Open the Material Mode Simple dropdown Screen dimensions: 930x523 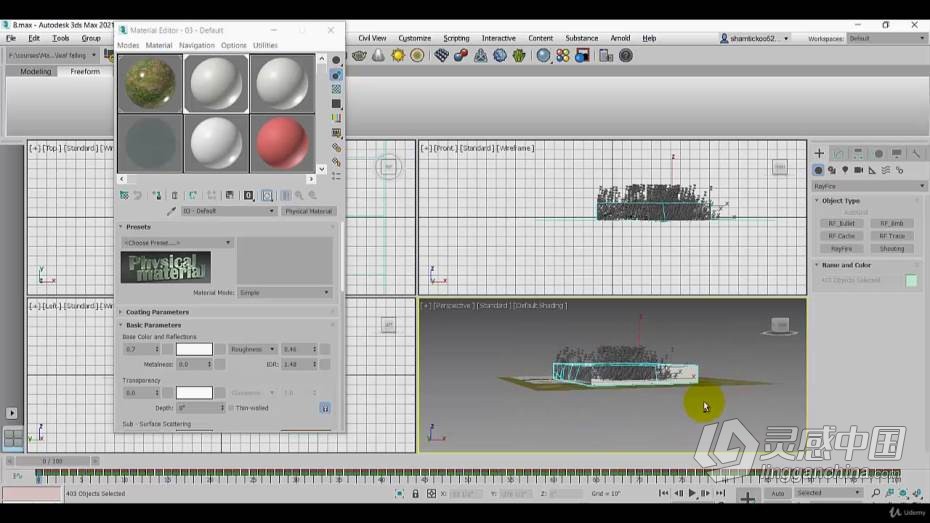click(x=284, y=293)
